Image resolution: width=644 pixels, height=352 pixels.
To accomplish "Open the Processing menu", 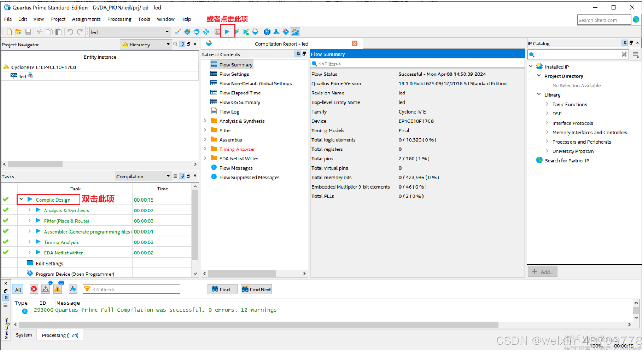I will click(119, 19).
